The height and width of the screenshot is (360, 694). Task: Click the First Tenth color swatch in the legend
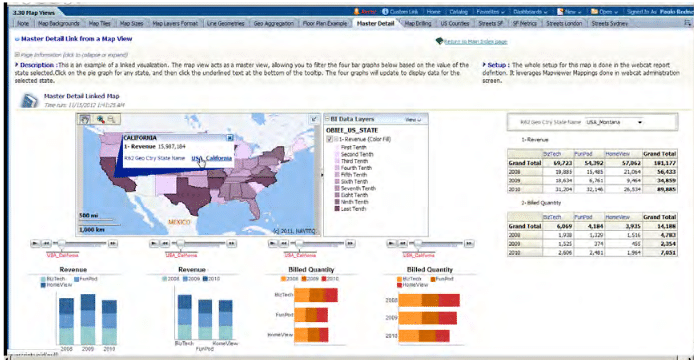point(337,147)
